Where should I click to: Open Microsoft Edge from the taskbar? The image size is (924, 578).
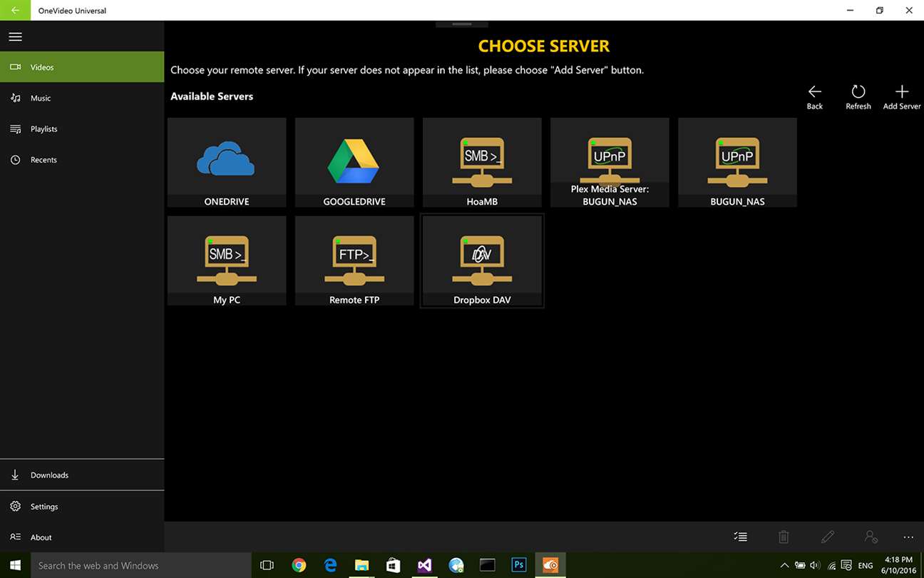point(330,565)
